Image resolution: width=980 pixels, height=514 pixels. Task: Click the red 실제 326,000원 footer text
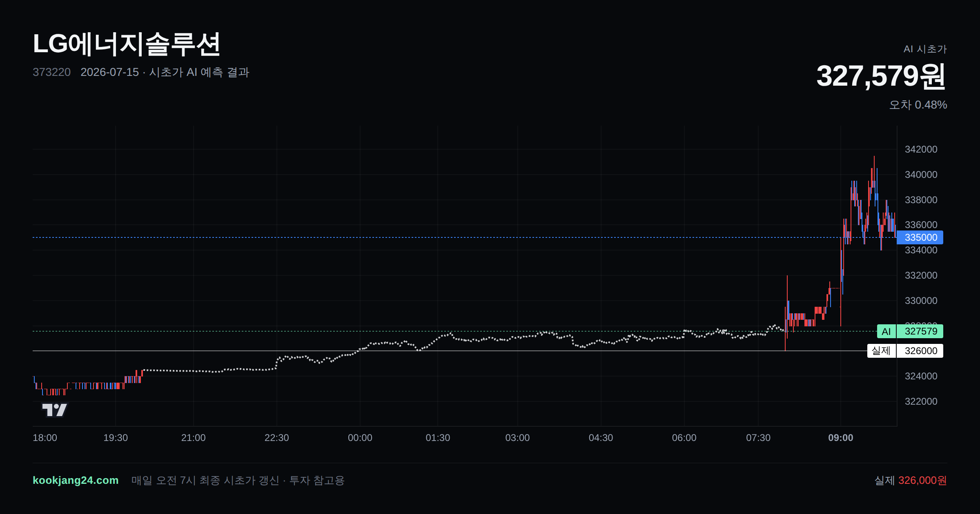click(x=911, y=480)
